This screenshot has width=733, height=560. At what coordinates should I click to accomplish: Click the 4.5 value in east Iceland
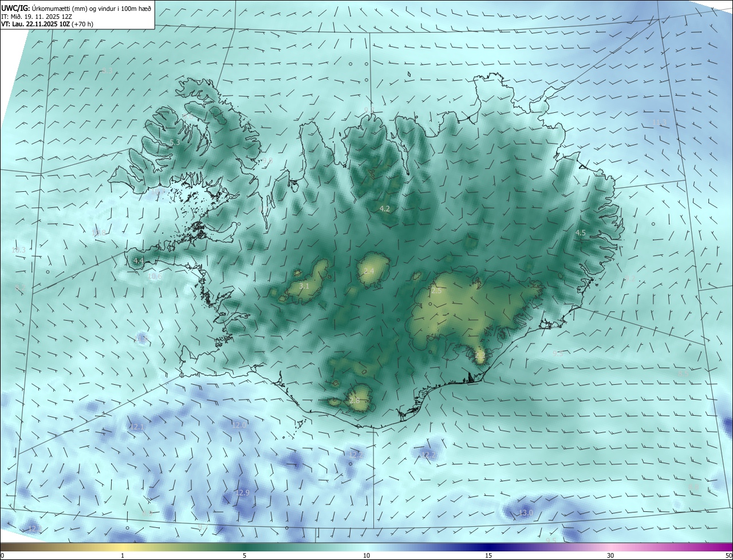pos(581,232)
